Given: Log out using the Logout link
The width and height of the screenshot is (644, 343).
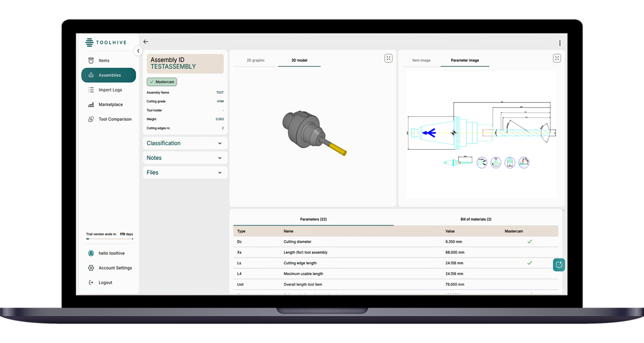Looking at the screenshot, I should pyautogui.click(x=105, y=283).
